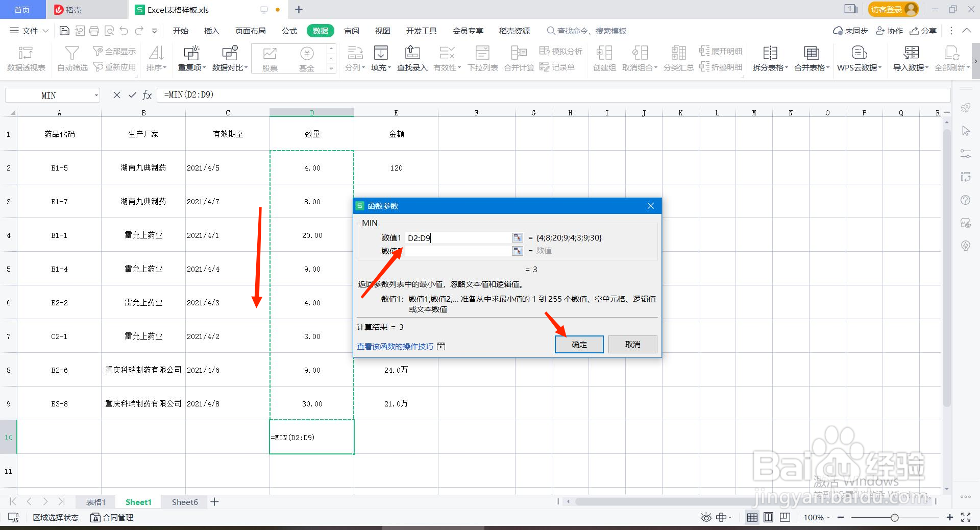Switch to sheet tab 表格1
This screenshot has height=530, width=980.
point(95,502)
